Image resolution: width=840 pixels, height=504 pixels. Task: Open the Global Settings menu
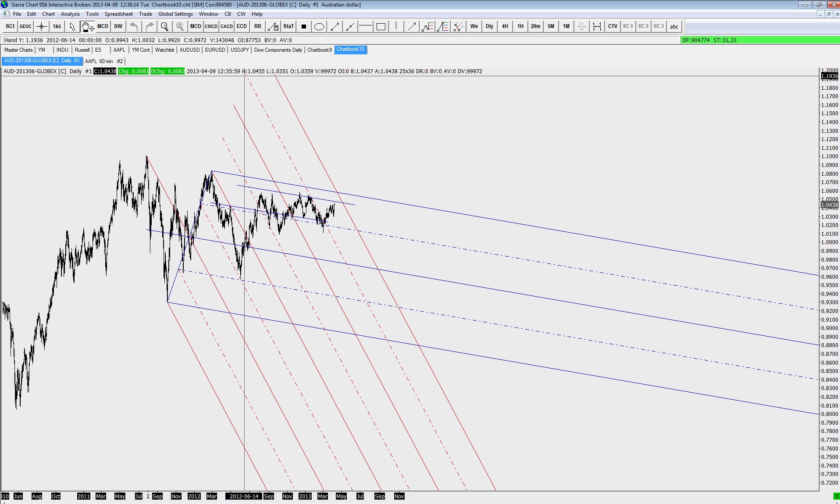(175, 14)
